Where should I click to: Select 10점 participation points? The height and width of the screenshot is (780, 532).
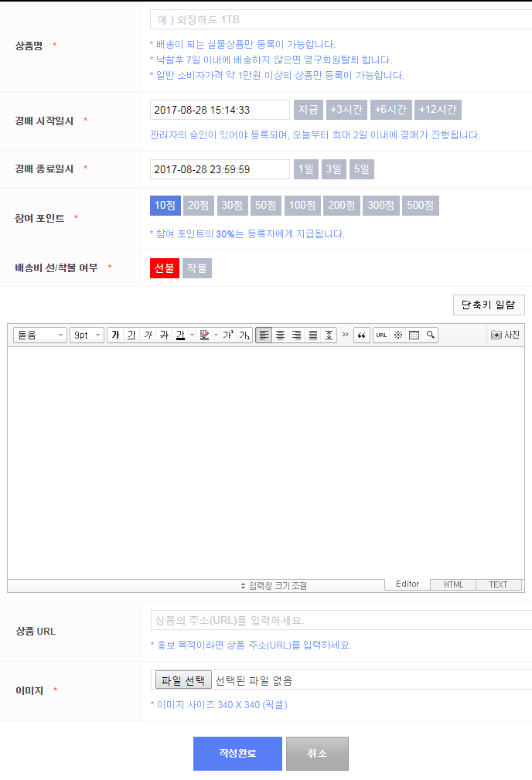[165, 206]
